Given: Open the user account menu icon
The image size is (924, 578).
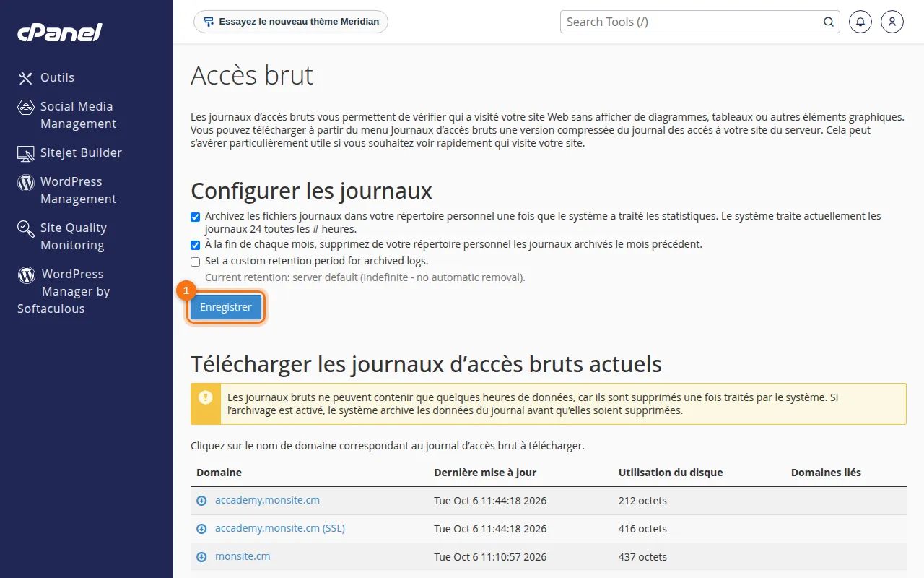Looking at the screenshot, I should pos(892,22).
